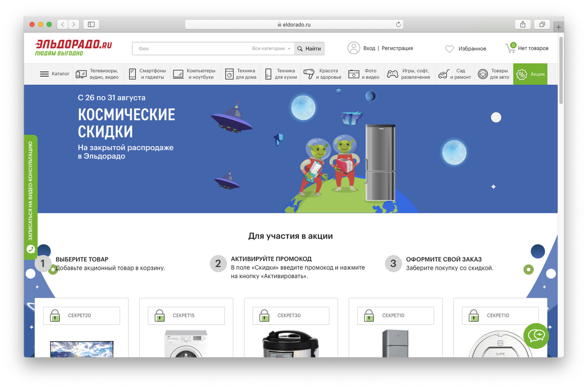Click the Товары для авто steering wheel icon

coord(483,74)
